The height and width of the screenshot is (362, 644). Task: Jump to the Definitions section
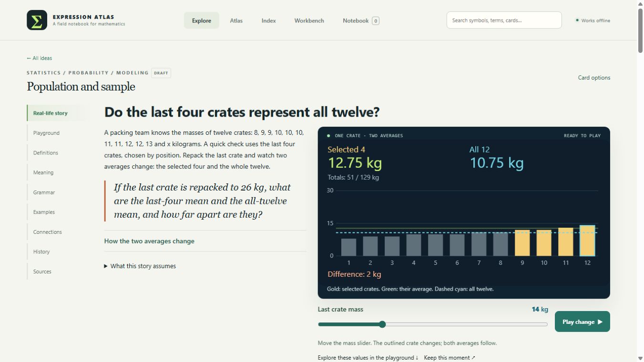[x=58, y=153]
